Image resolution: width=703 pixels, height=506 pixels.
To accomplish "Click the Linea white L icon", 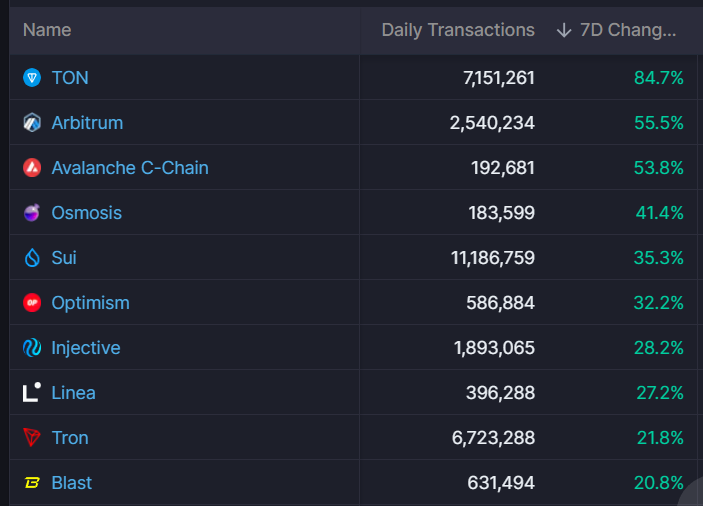I will (32, 393).
